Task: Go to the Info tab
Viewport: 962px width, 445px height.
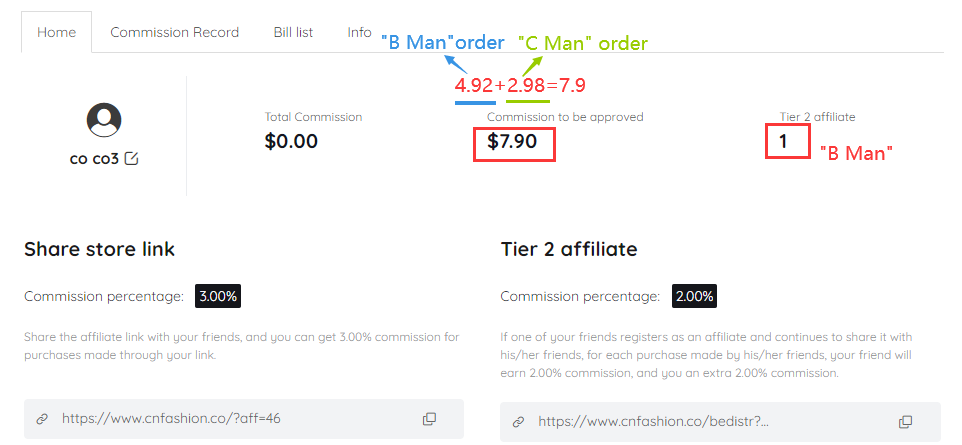Action: point(359,33)
